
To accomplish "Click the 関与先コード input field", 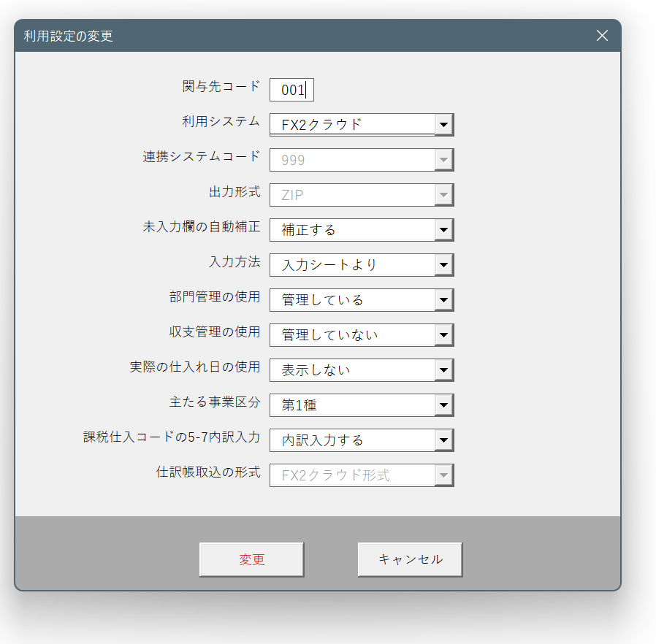I will (291, 90).
